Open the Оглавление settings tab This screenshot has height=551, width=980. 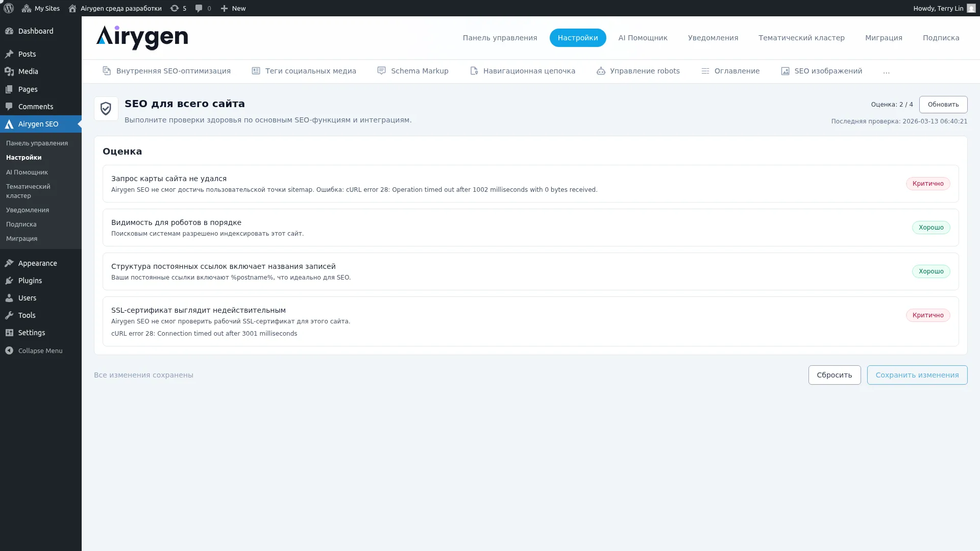730,71
